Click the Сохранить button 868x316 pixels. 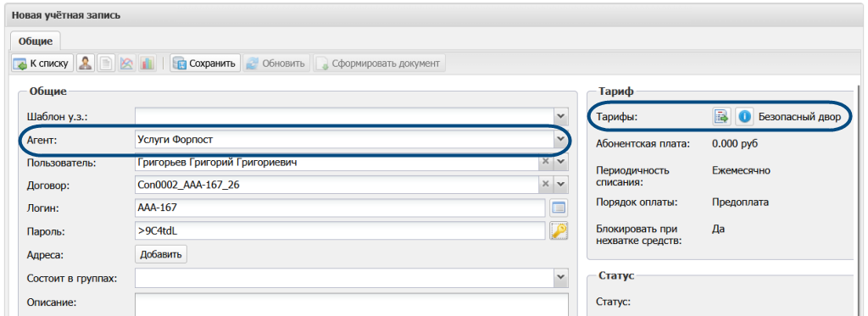(205, 63)
